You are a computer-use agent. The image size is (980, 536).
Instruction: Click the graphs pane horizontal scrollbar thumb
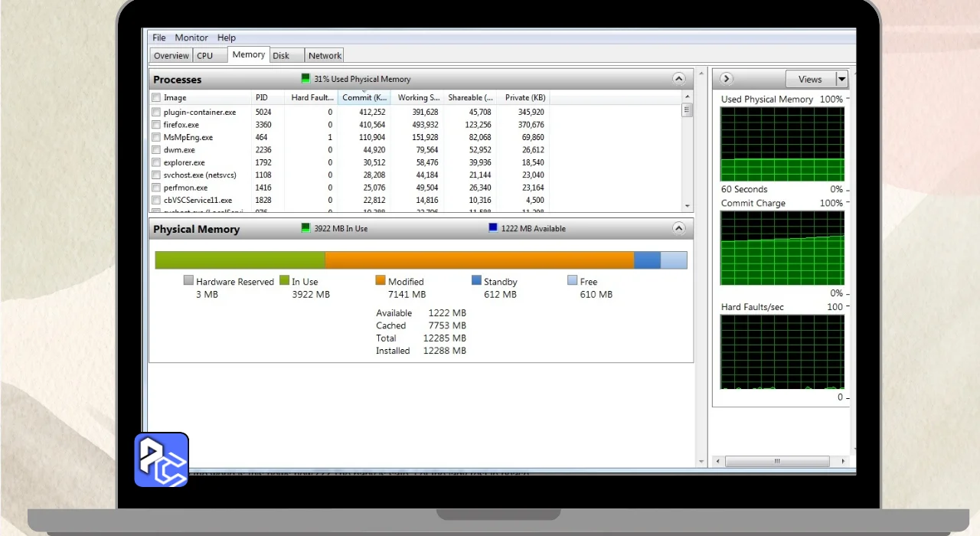777,462
